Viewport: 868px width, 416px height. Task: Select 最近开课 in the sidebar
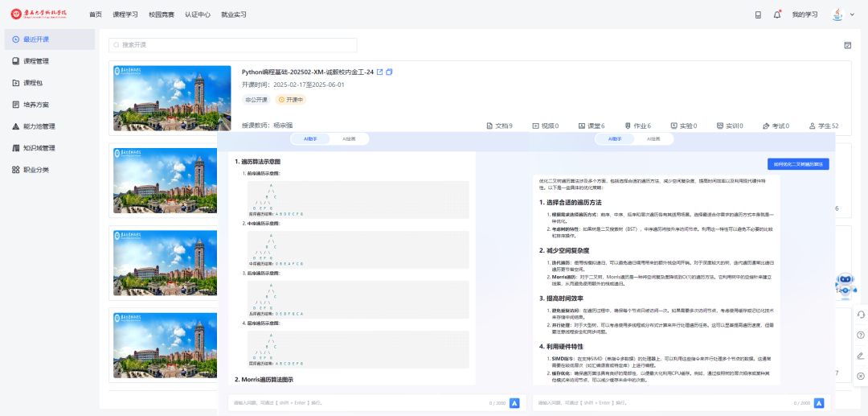click(50, 39)
